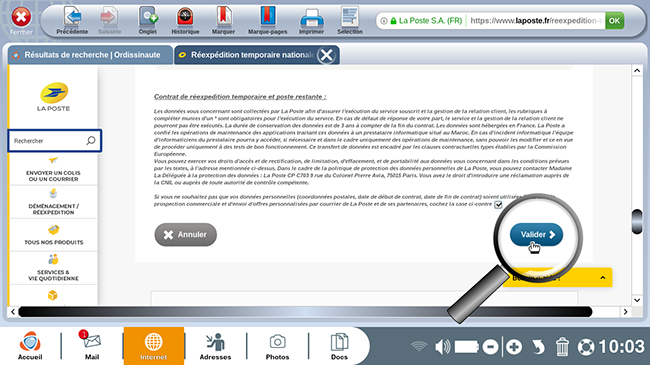Bookmark the page with Marquer

(223, 21)
